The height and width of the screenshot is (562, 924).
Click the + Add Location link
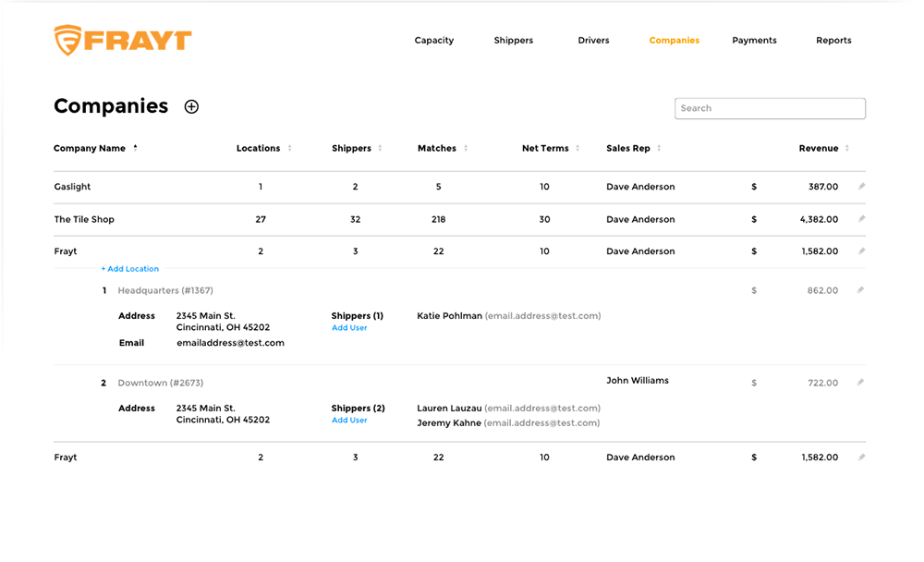(130, 269)
